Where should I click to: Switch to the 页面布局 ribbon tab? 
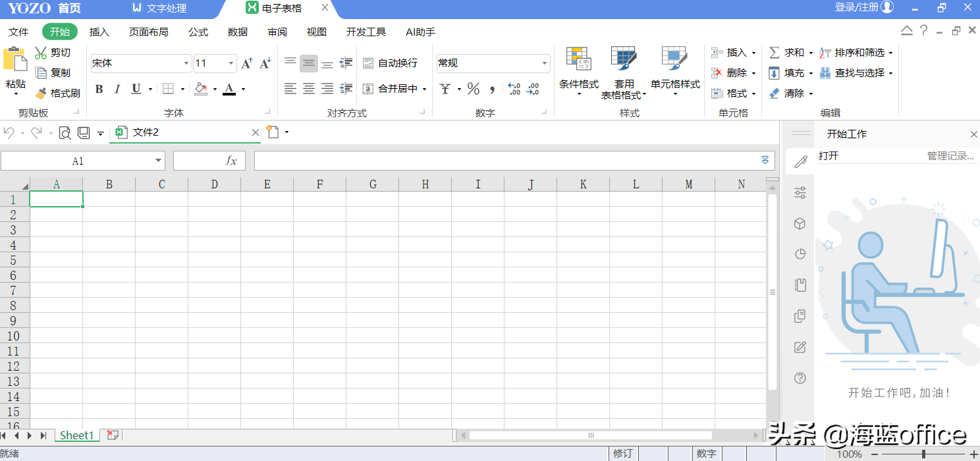tap(148, 32)
